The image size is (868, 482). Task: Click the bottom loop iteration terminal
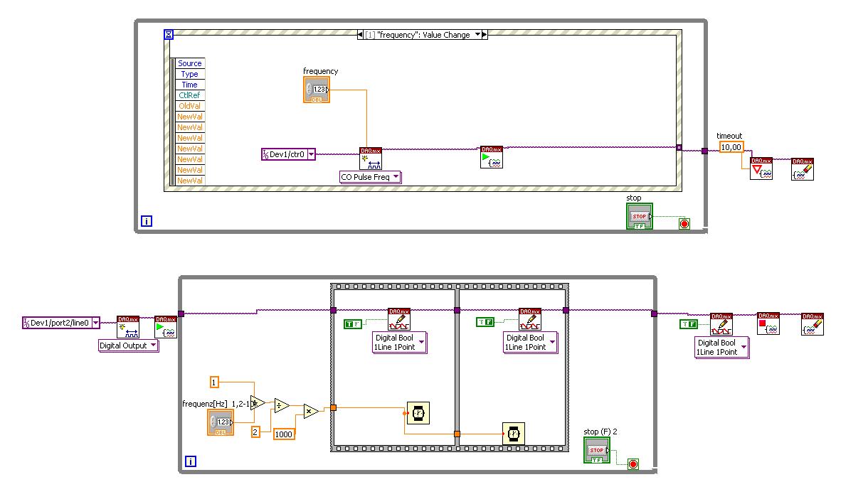coord(191,461)
